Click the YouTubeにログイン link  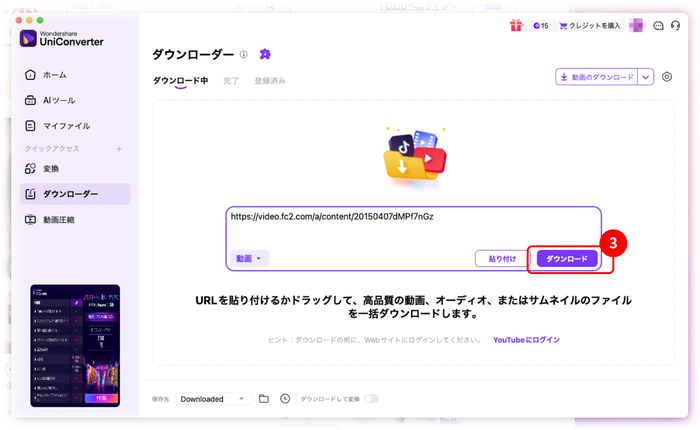[526, 340]
